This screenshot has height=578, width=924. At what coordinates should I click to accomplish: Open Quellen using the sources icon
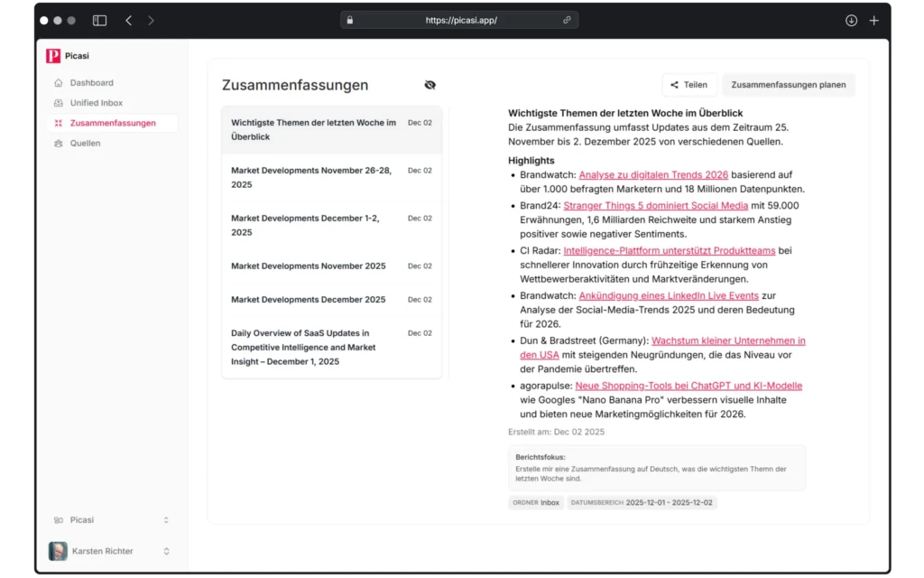(56, 143)
